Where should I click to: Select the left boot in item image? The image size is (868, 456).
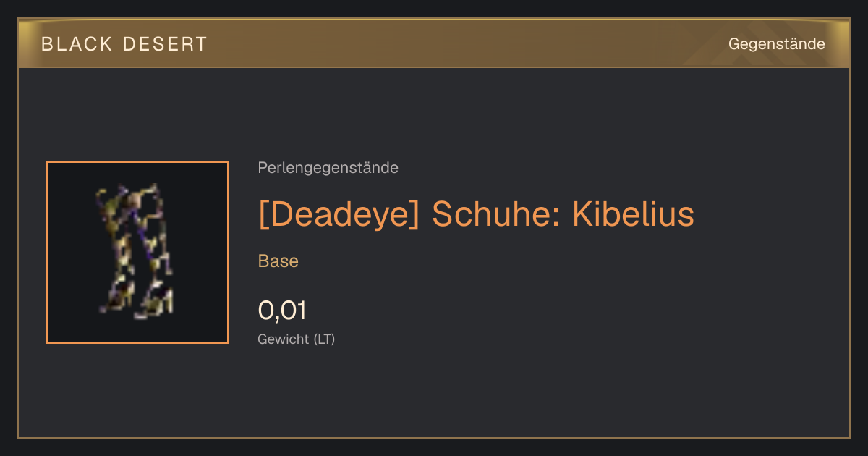pyautogui.click(x=118, y=250)
